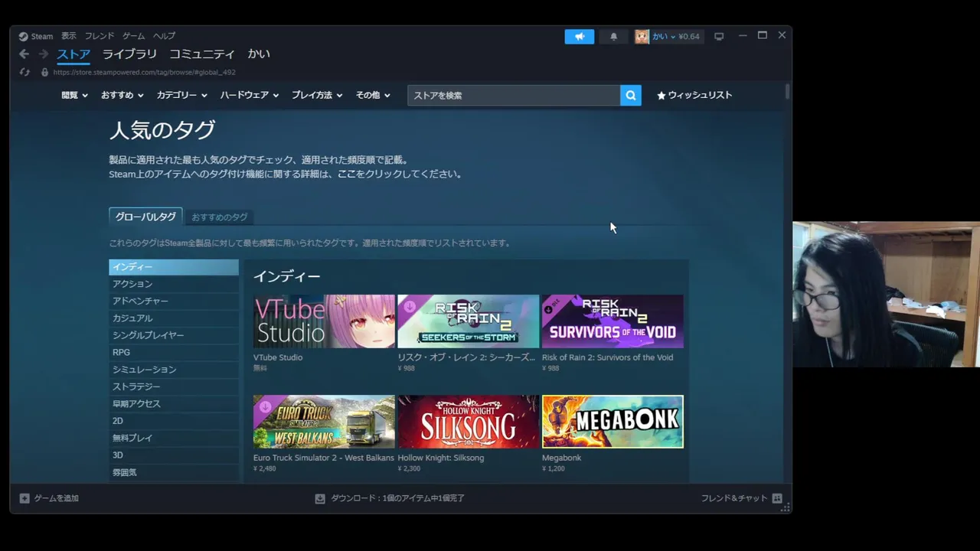This screenshot has height=551, width=980.
Task: Open the かい profile tab
Action: point(259,54)
